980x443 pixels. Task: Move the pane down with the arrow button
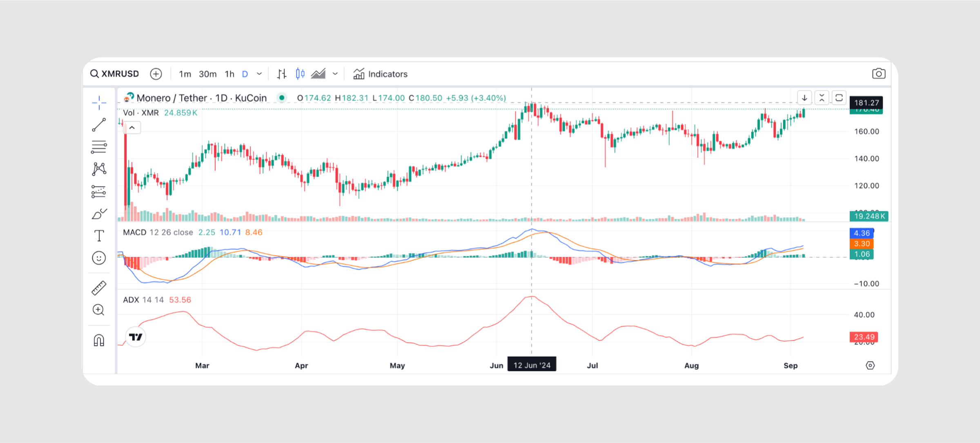(804, 98)
